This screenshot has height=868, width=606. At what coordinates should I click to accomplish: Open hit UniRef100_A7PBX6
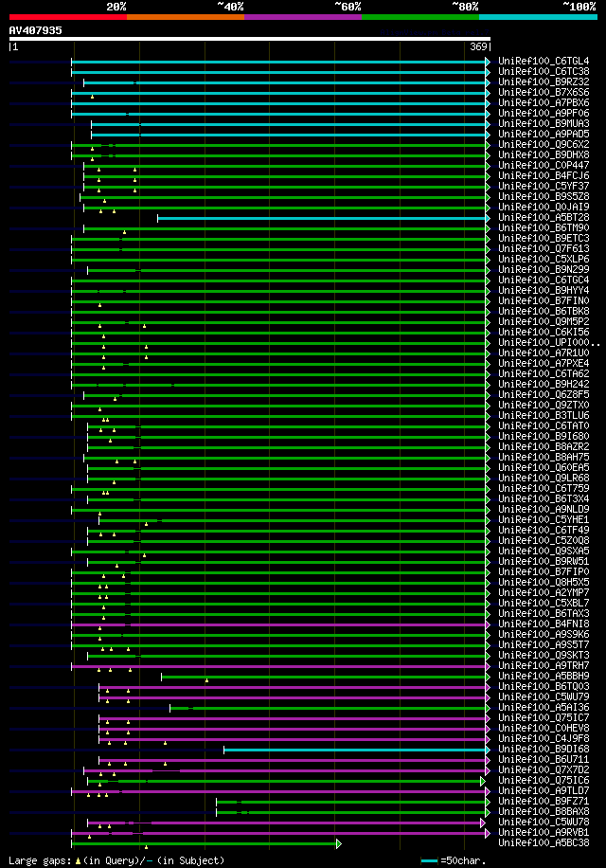click(544, 103)
